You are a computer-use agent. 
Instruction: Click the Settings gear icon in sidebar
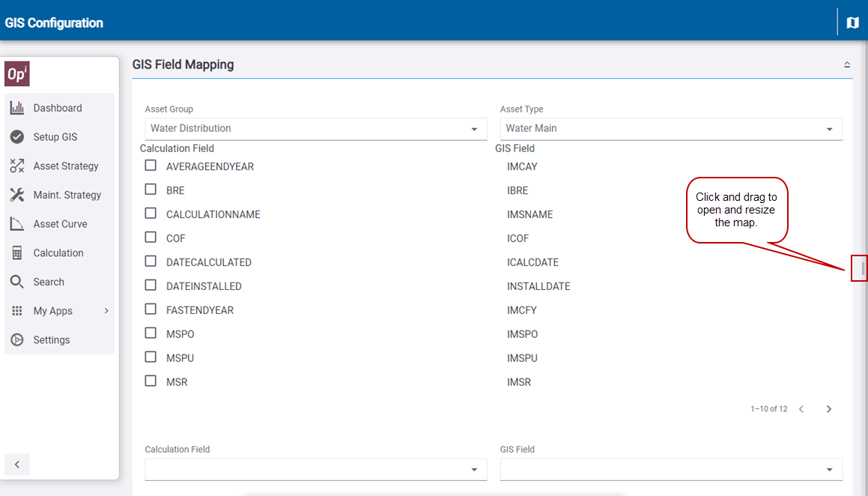point(17,340)
